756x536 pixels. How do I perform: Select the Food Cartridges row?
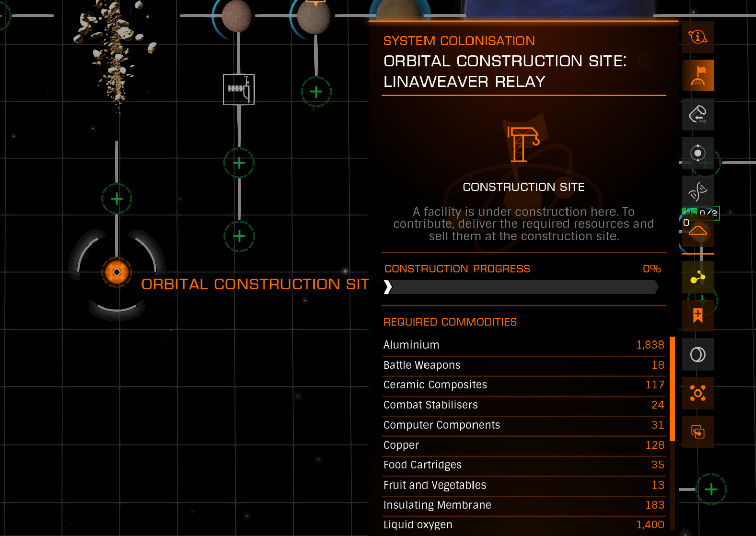pos(524,465)
